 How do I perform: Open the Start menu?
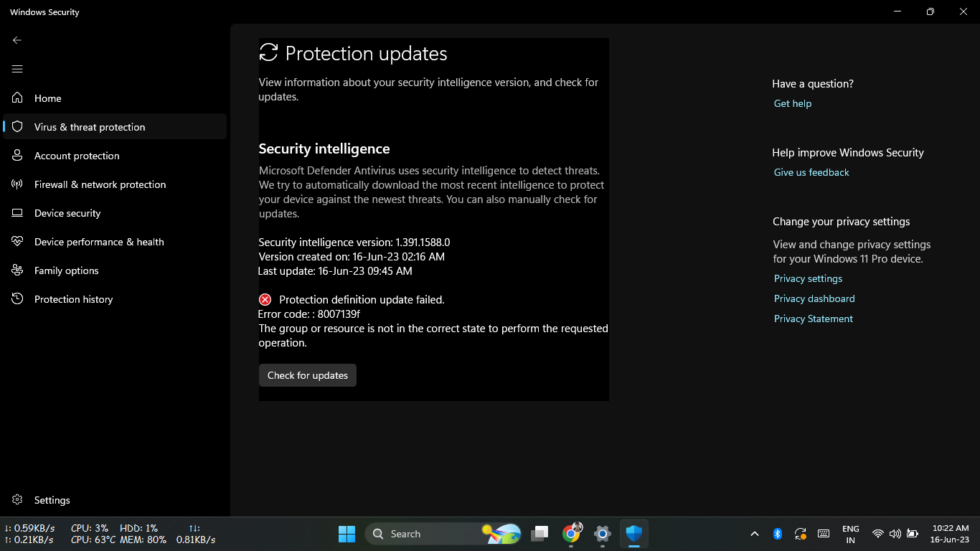[347, 534]
